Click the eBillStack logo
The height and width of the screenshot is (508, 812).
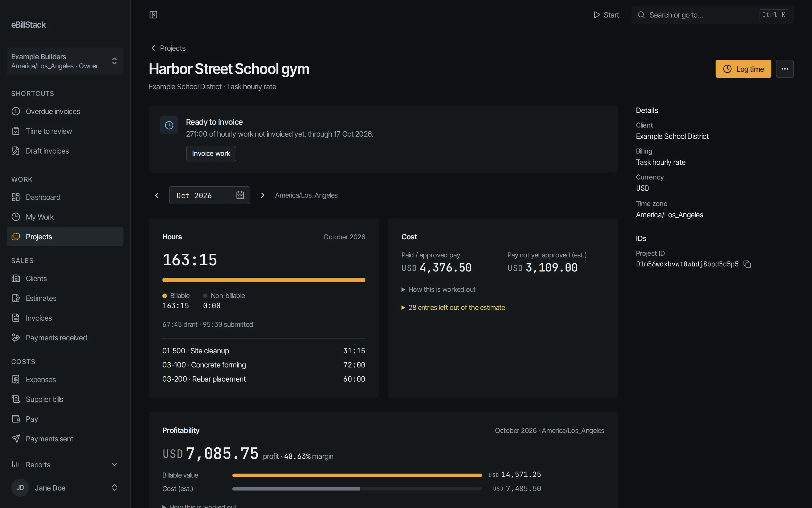(x=28, y=25)
